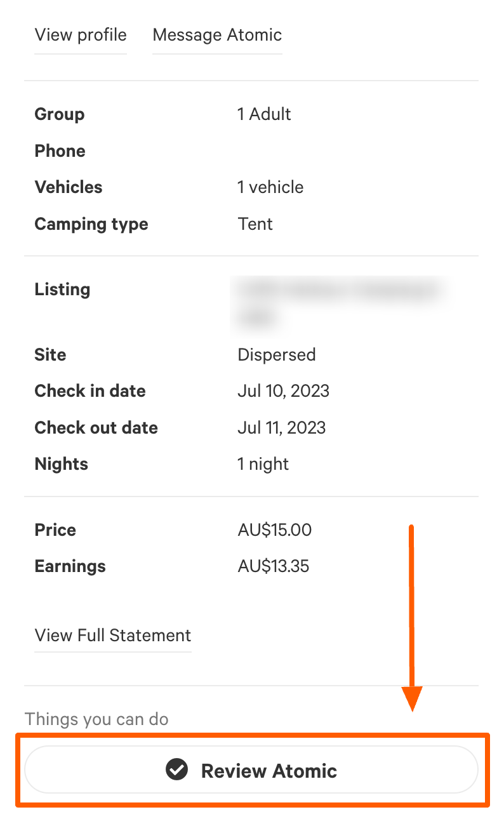The height and width of the screenshot is (819, 504).
Task: Click the Things you can do heading
Action: click(x=96, y=719)
